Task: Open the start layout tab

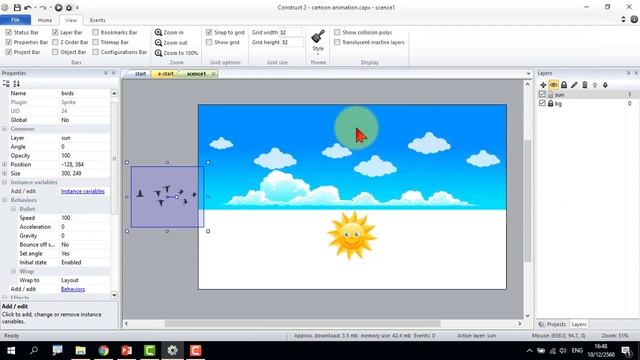Action: tap(140, 74)
